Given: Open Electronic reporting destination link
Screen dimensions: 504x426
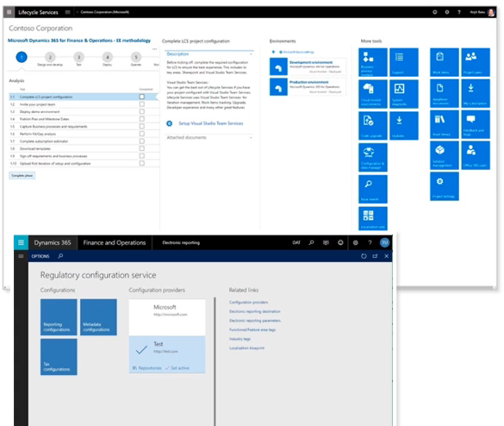Looking at the screenshot, I should click(x=255, y=311).
